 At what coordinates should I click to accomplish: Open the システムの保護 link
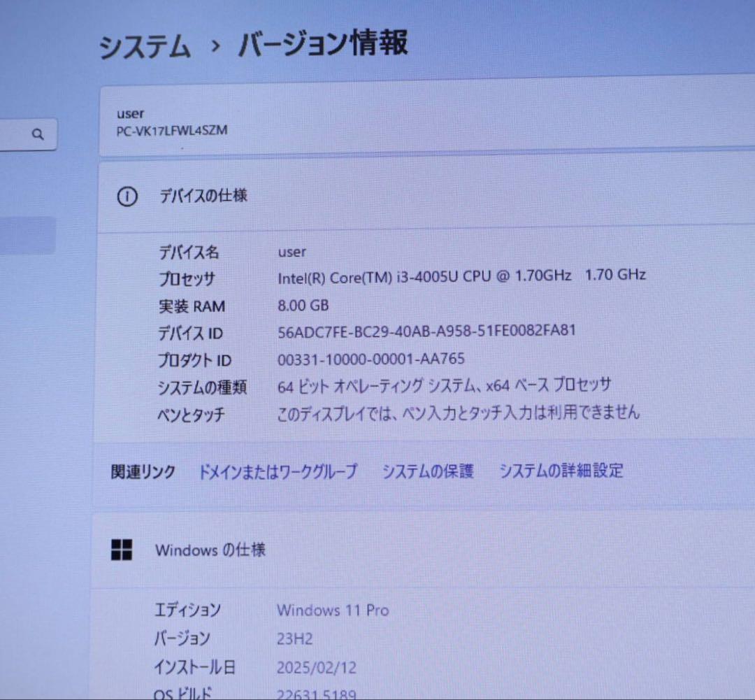(x=428, y=471)
